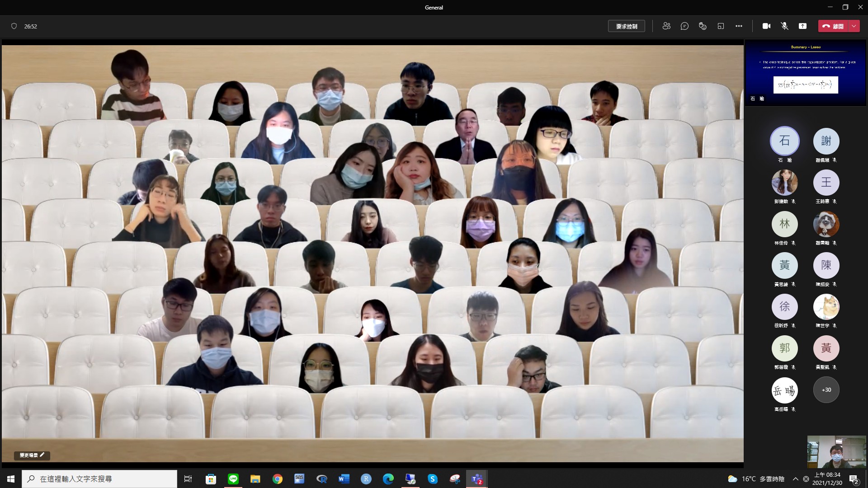Show the +30 additional participants
This screenshot has height=488, width=868.
tap(826, 390)
